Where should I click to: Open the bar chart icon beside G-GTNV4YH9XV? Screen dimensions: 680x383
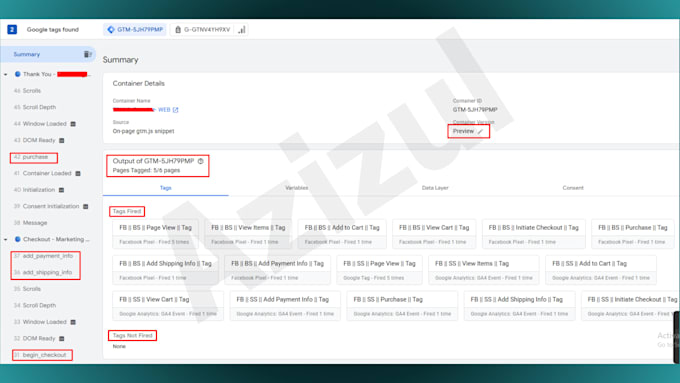[242, 29]
